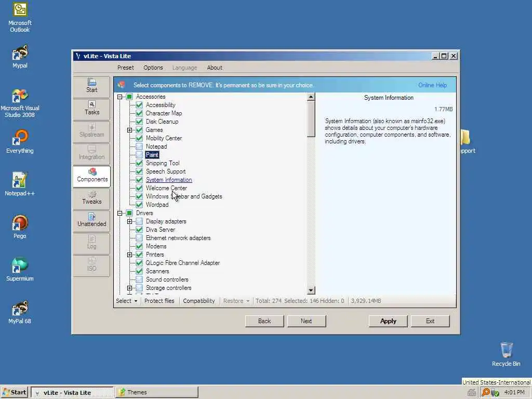This screenshot has width=532, height=399.
Task: Select the MyPal 68 desktop shortcut
Action: tap(20, 312)
